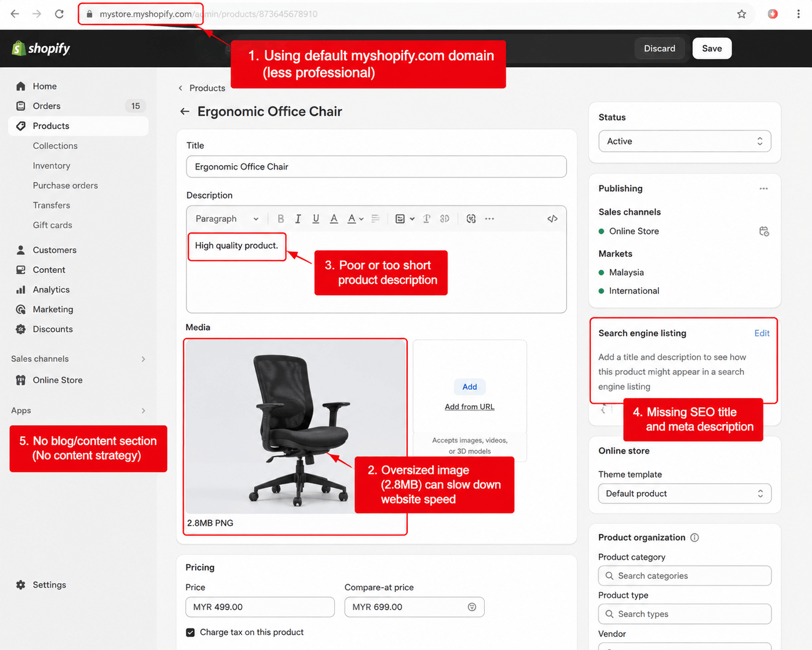The width and height of the screenshot is (812, 650).
Task: Open the Publishing three-dot menu
Action: pyautogui.click(x=763, y=189)
